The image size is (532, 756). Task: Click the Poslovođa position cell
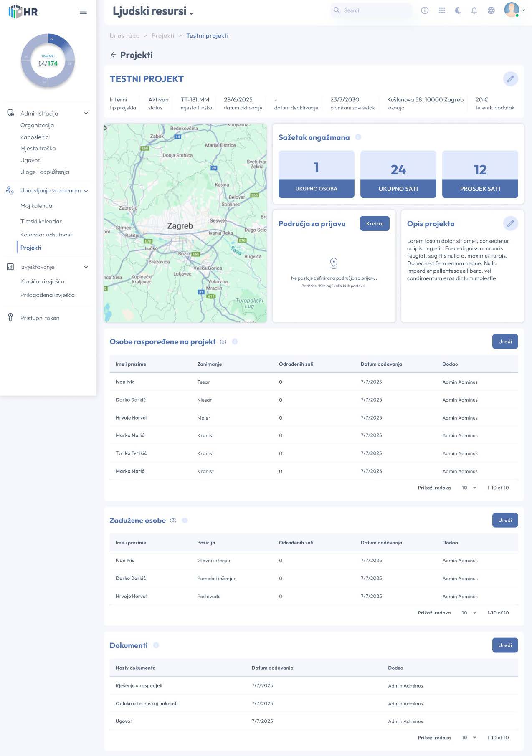click(x=209, y=596)
